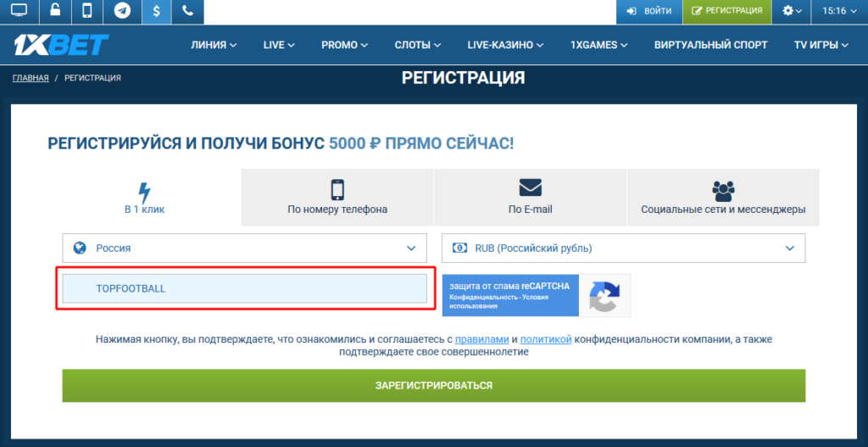Open the 15:16 time zone dropdown
Screen dimensions: 868x447
click(839, 12)
